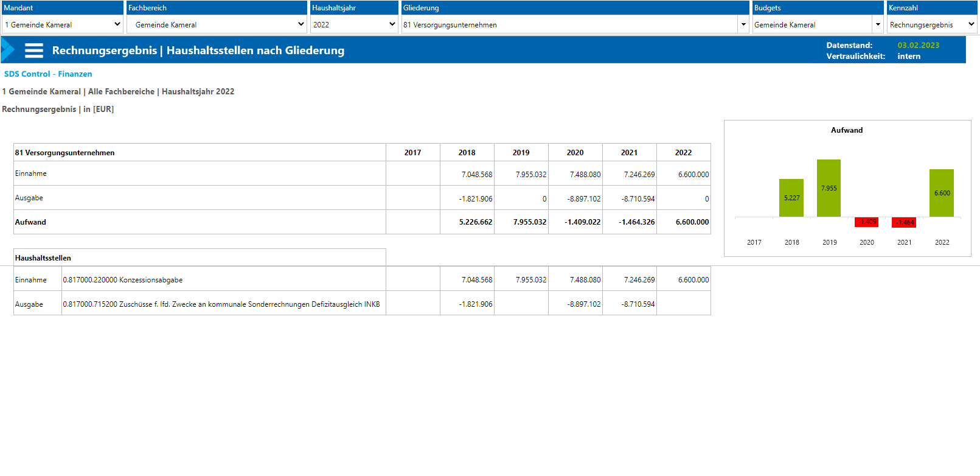The height and width of the screenshot is (476, 980).
Task: Click Aufwand value 5.226.662
Action: (x=476, y=222)
